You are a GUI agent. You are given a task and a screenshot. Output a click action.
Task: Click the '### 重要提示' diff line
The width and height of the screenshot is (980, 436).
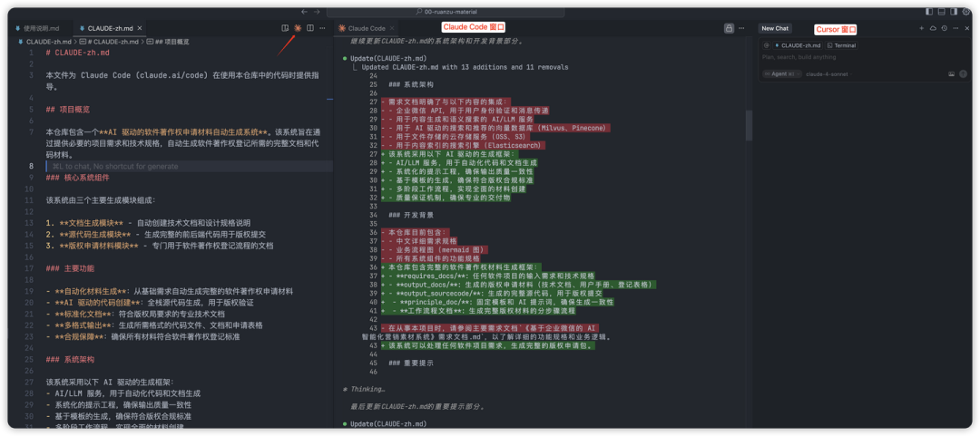pos(411,363)
